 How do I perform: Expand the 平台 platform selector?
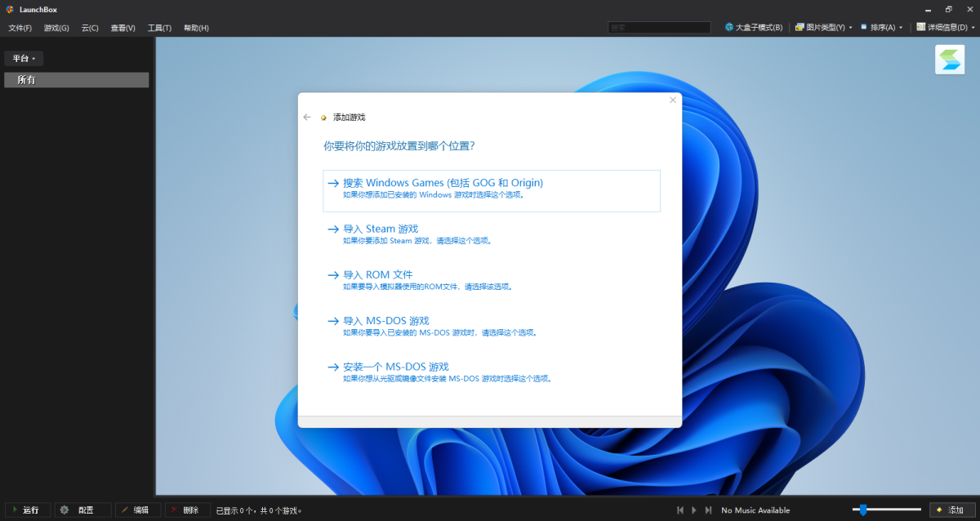(x=24, y=59)
